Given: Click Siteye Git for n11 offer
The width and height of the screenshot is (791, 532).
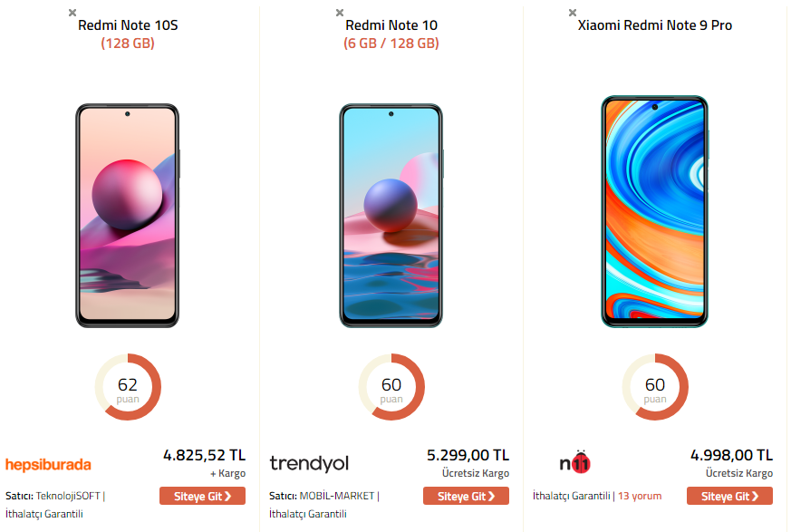Looking at the screenshot, I should [729, 496].
